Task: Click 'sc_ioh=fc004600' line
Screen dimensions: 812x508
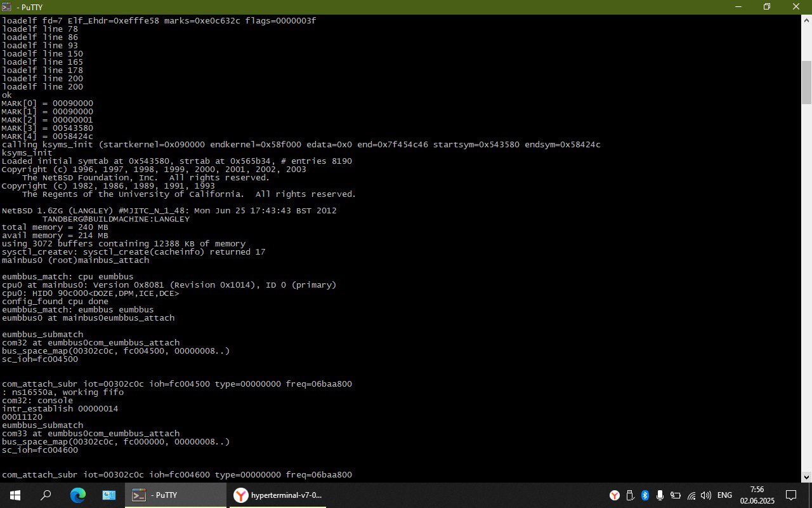Action: coord(40,450)
